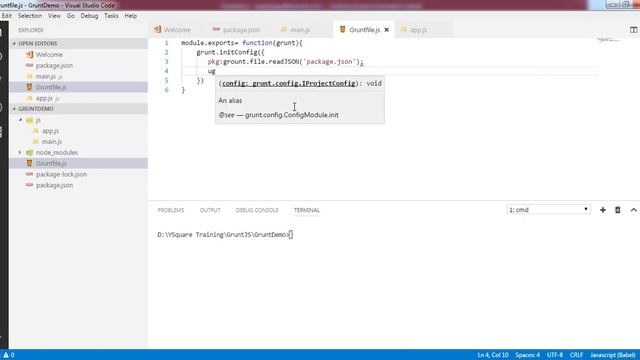The width and height of the screenshot is (640, 360).
Task: Open Gruntfile.js in GRUNTDEMO tree
Action: click(78, 163)
